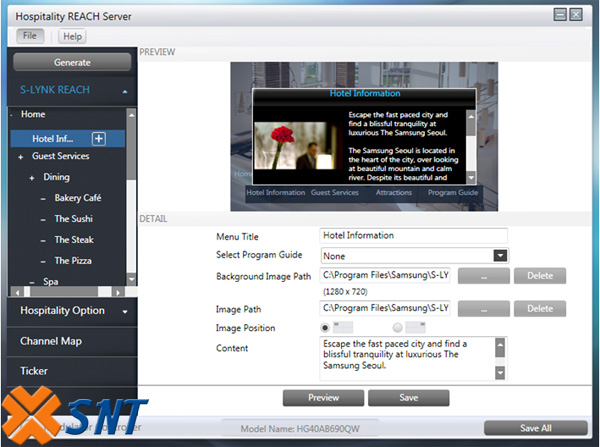Click the Generate button
Screen dimensions: 600x447
[72, 62]
